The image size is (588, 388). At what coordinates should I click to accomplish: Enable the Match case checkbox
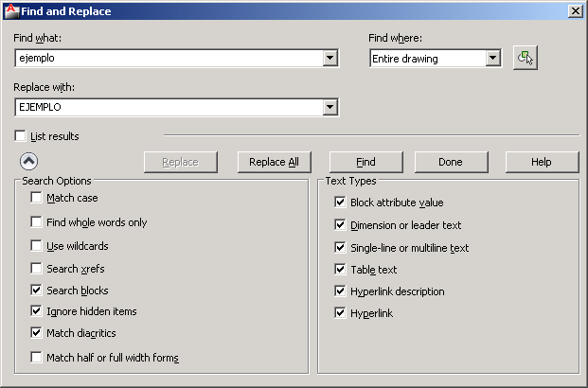36,197
